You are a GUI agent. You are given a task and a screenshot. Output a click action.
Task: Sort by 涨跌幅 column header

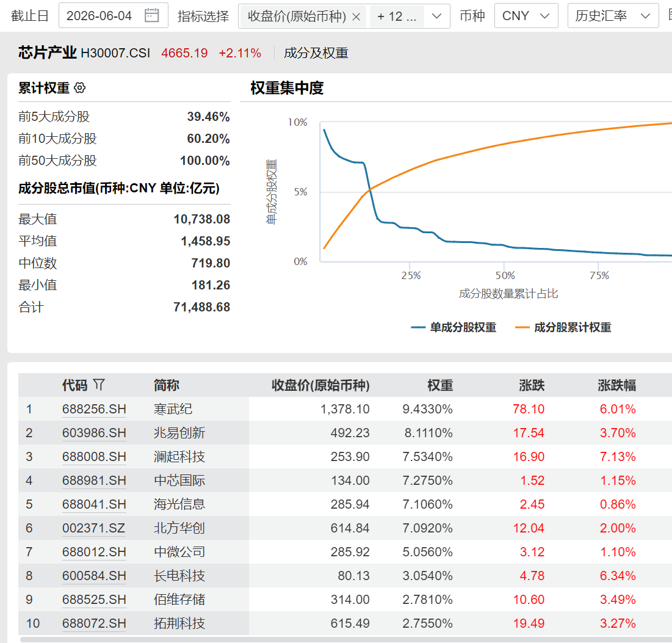click(616, 385)
